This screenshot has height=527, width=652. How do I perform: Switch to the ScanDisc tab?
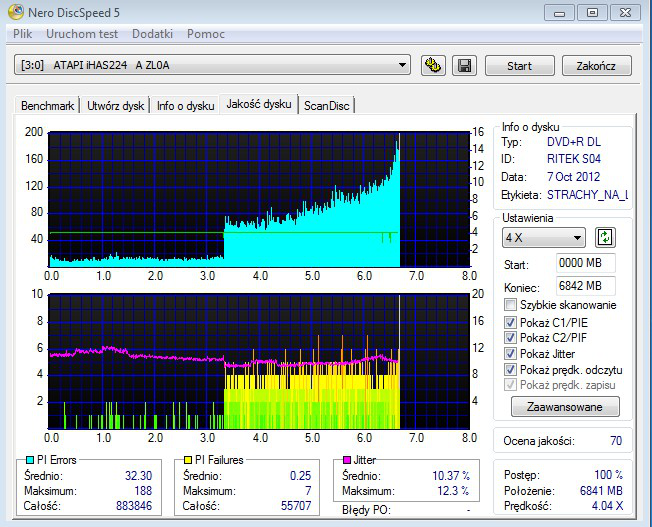(x=326, y=106)
